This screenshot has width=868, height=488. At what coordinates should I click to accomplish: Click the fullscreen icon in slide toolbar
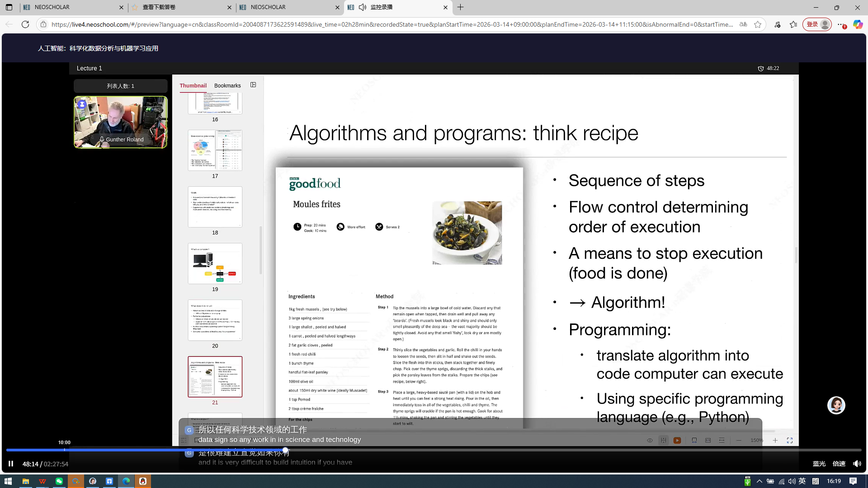(x=790, y=440)
